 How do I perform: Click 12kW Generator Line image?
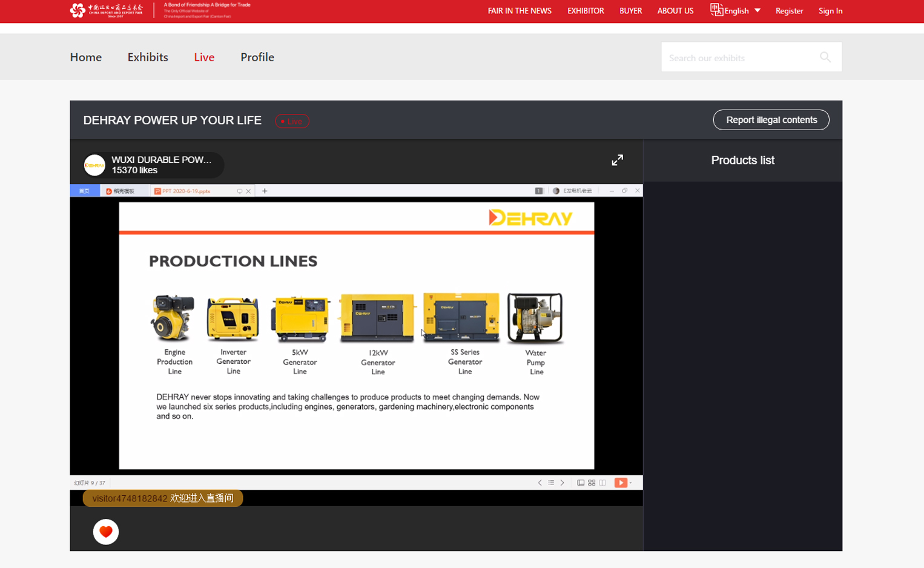377,318
